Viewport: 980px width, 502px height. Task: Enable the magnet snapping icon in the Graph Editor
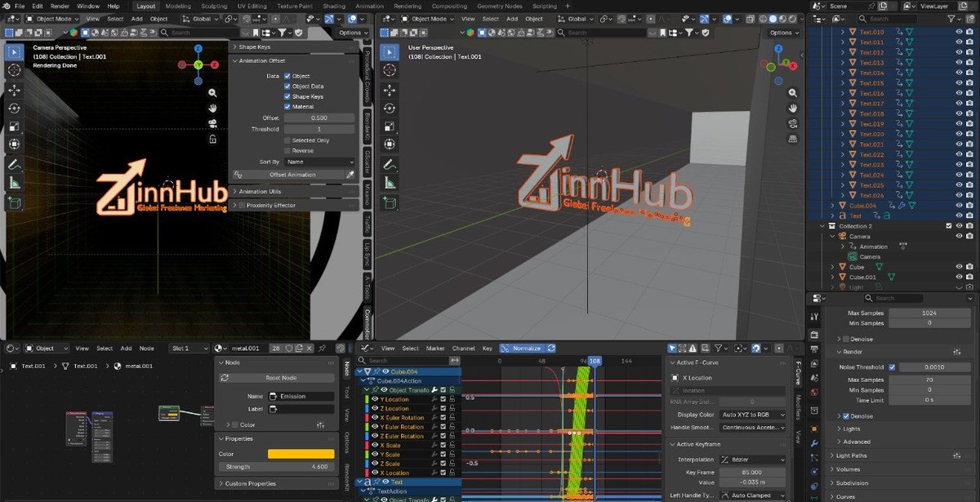click(755, 349)
